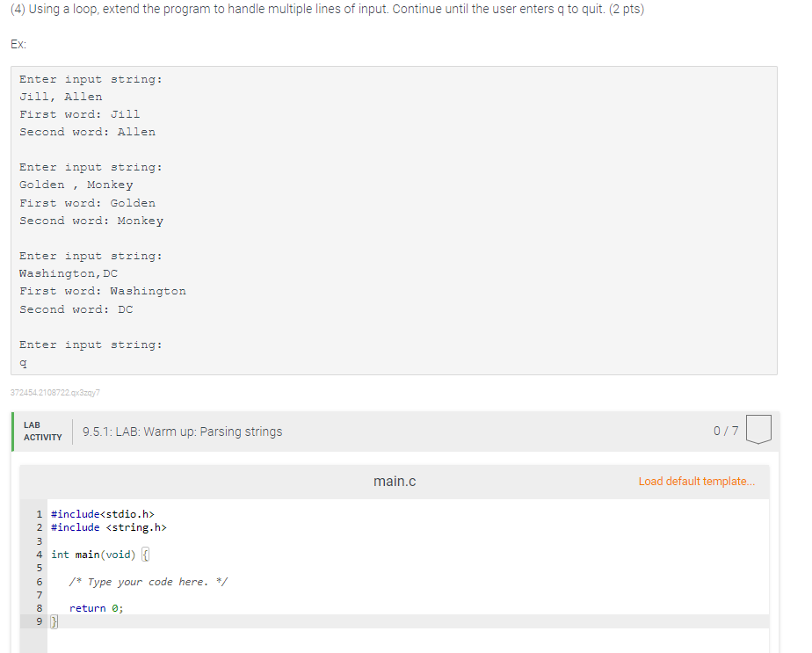
Task: Click the First word: Washington example line
Action: click(102, 290)
